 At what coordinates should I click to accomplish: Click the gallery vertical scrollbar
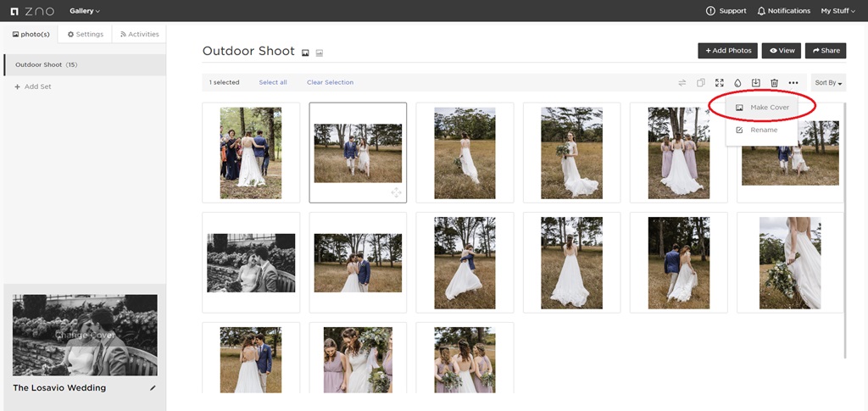pyautogui.click(x=845, y=230)
